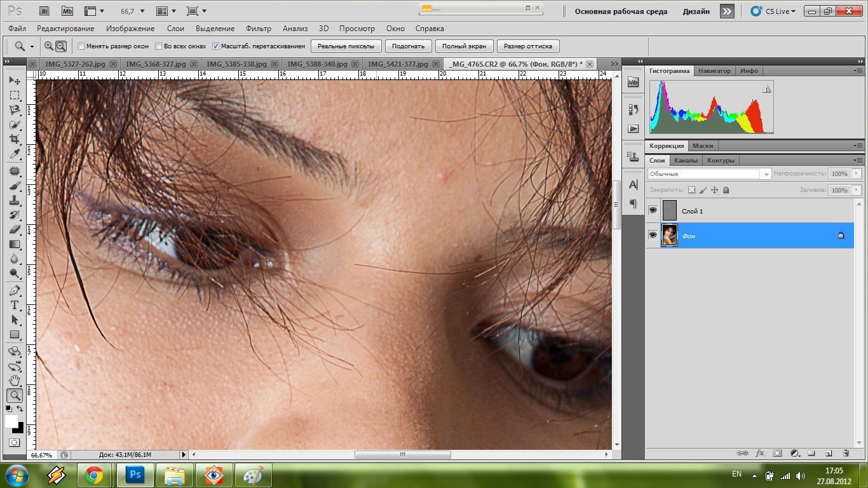Choose the Horizontal Type tool
This screenshot has height=488, width=868.
point(15,305)
